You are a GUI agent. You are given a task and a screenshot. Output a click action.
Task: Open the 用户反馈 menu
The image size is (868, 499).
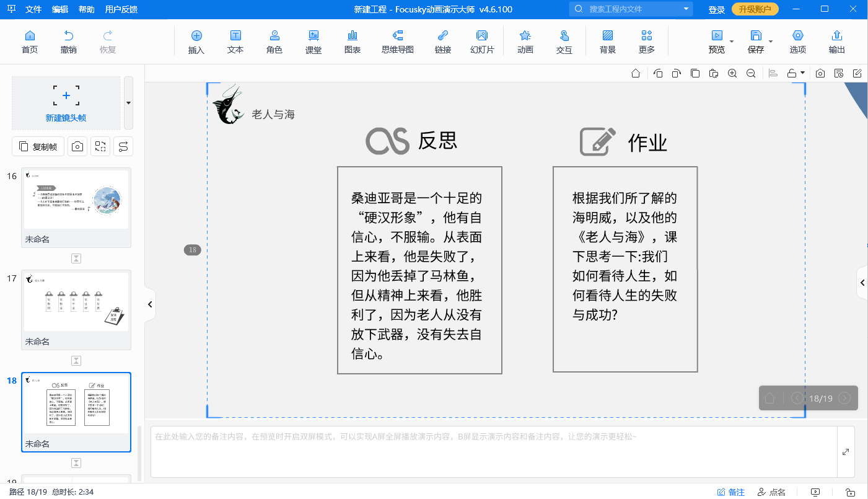[x=121, y=9]
